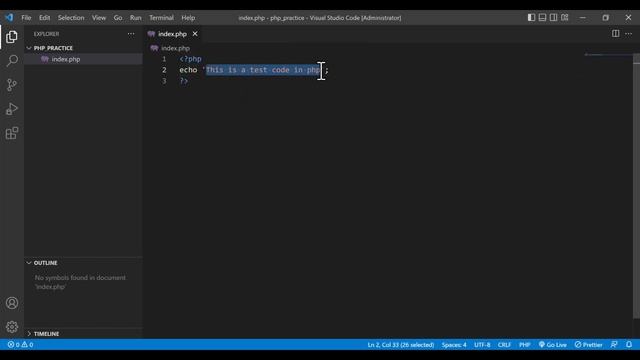640x360 pixels.
Task: Click the EXPLORER panel title
Action: [x=47, y=34]
